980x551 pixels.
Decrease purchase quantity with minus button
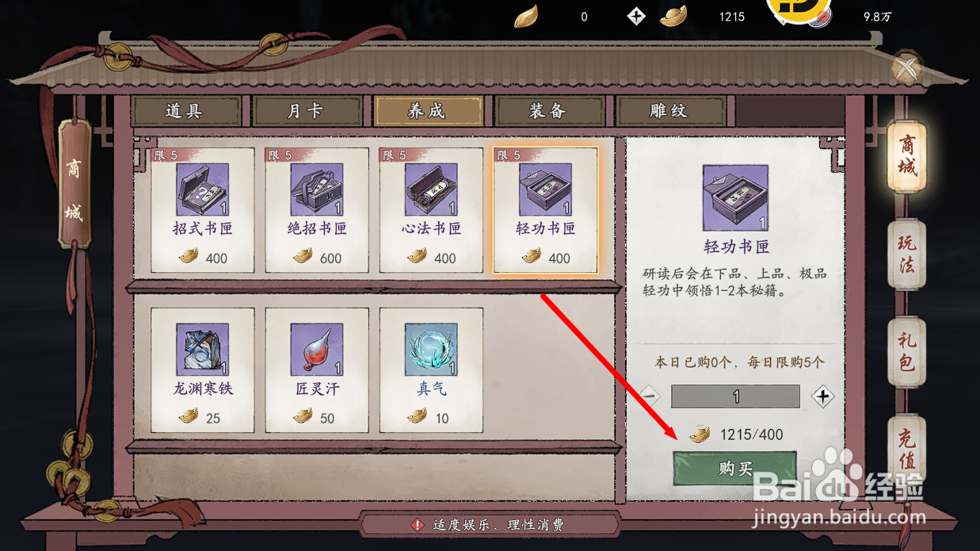[x=648, y=396]
